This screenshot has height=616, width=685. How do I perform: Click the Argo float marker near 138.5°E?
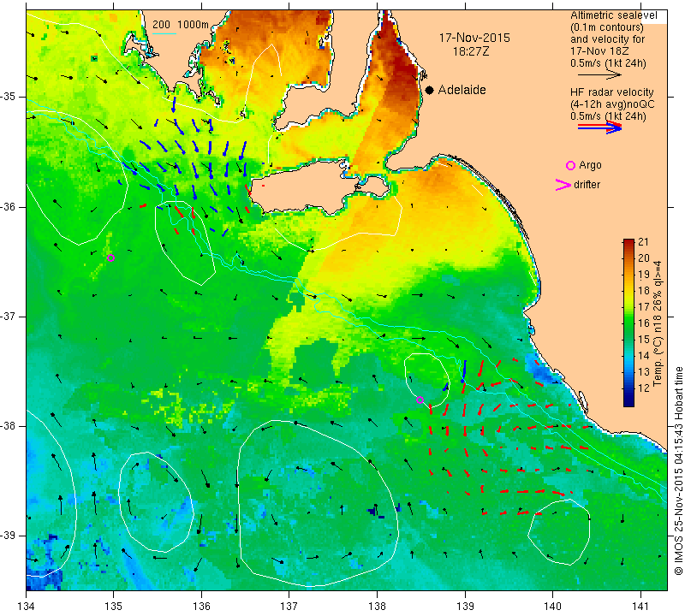pos(420,400)
